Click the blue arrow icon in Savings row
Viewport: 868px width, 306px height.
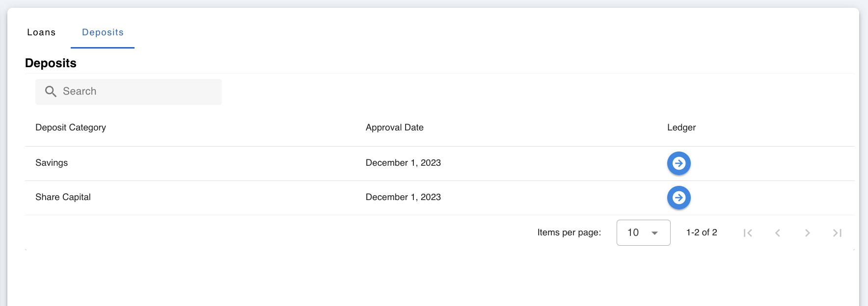(678, 163)
